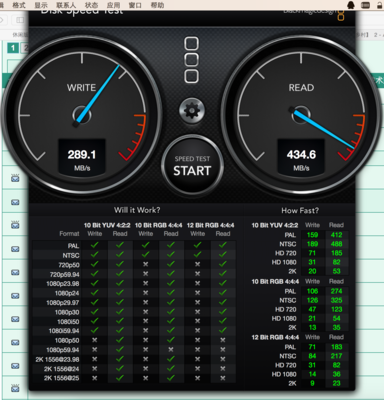The image size is (384, 400).
Task: Click the 106 PAL write value
Action: 312,291
